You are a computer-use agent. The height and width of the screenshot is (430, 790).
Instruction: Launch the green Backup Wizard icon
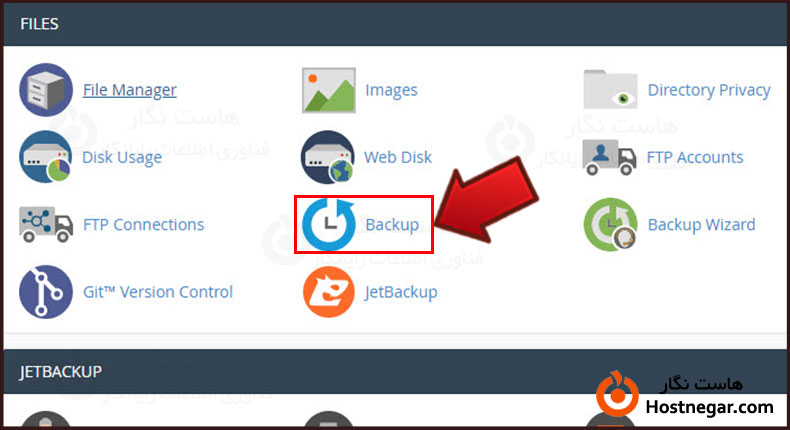click(x=610, y=224)
